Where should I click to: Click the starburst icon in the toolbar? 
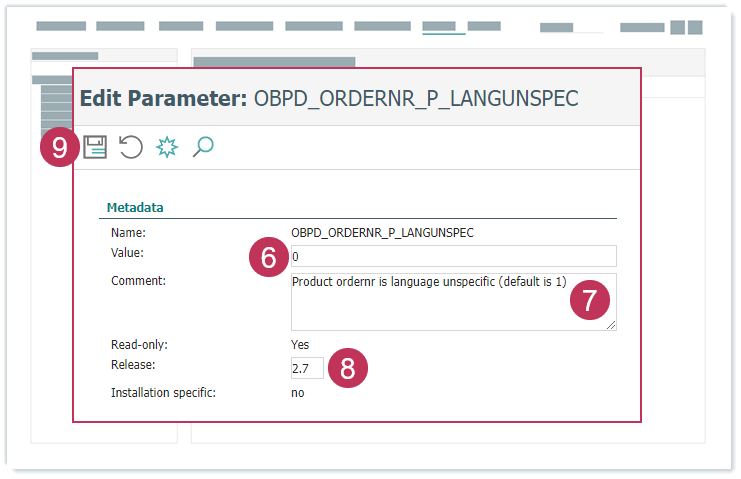167,148
